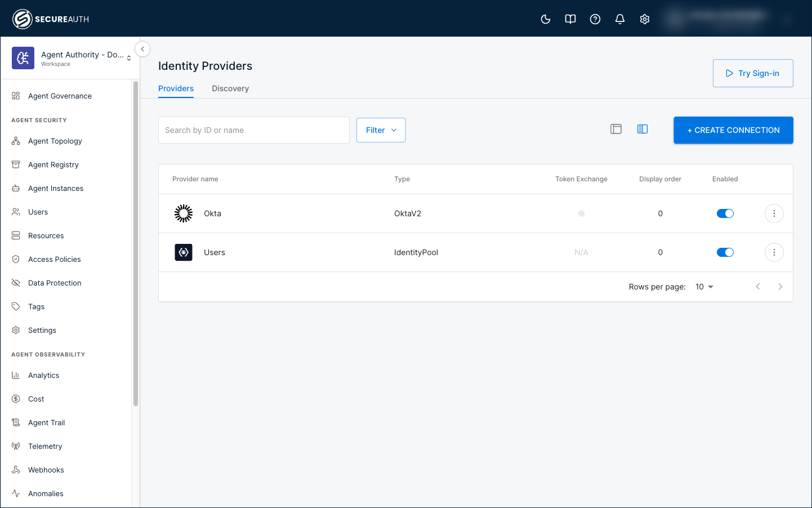Click the sidebar Settings gear icon
Screen dimensions: 812x508
(x=16, y=330)
